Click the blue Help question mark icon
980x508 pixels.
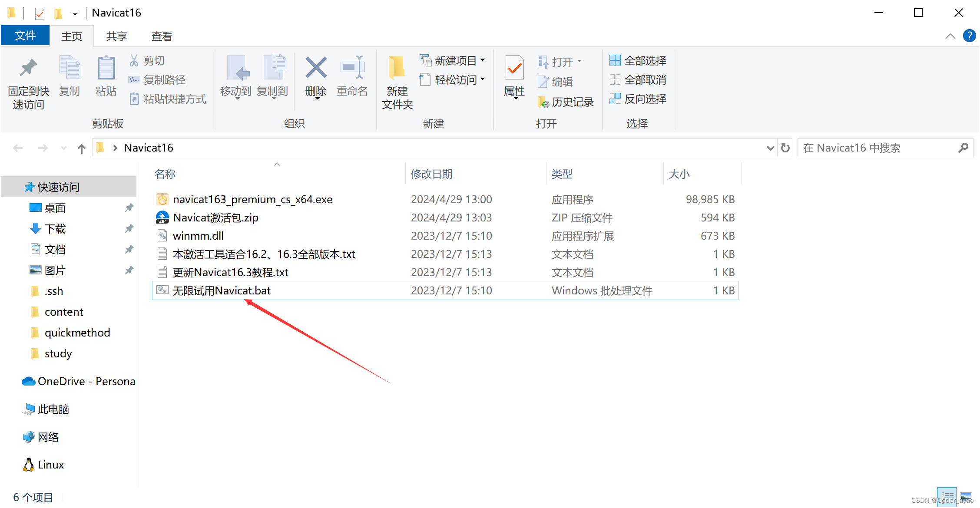point(970,36)
